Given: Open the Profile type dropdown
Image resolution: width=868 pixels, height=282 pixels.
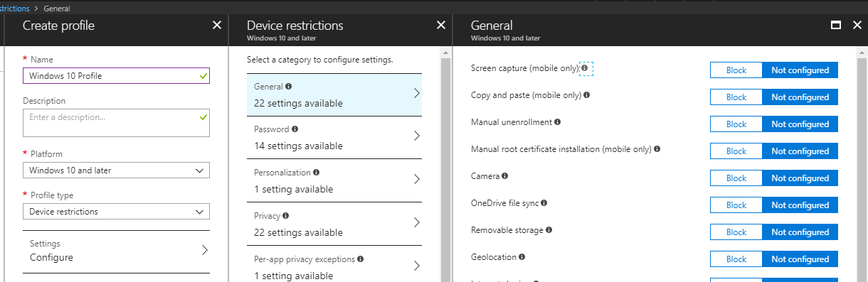Looking at the screenshot, I should point(116,212).
